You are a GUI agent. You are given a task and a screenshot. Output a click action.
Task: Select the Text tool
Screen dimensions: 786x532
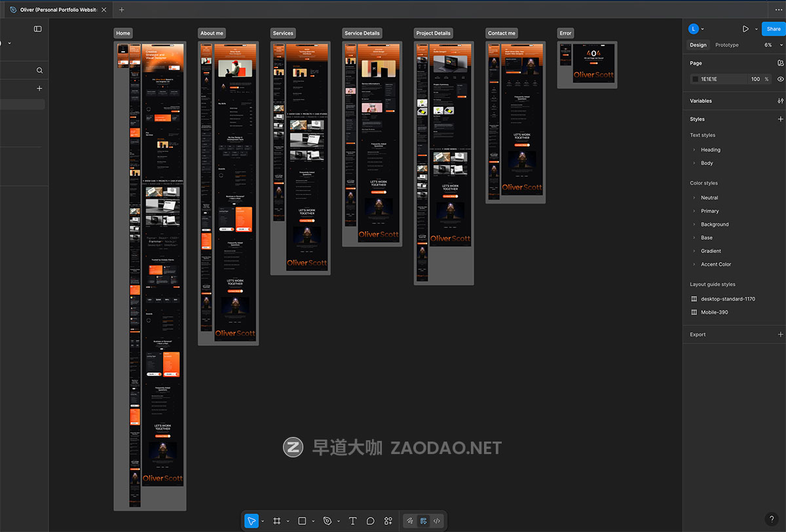pos(352,521)
